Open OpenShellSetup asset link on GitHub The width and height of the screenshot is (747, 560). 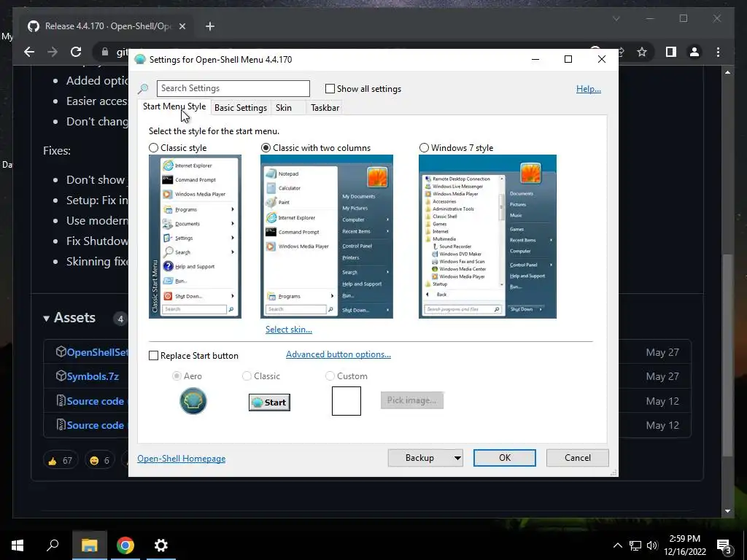pos(97,352)
